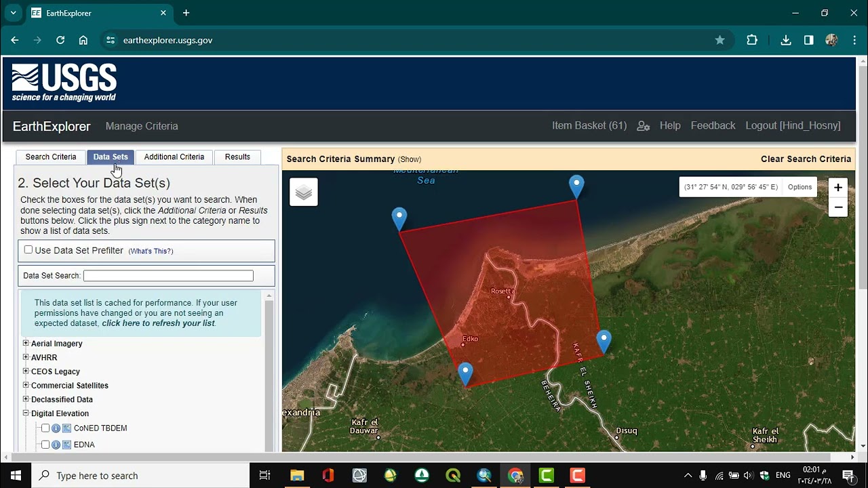
Task: Open Task View in taskbar
Action: [x=265, y=476]
